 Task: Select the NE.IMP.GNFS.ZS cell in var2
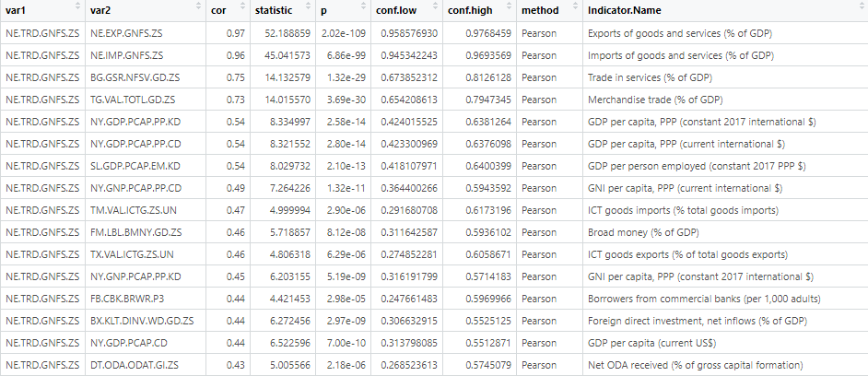(127, 55)
